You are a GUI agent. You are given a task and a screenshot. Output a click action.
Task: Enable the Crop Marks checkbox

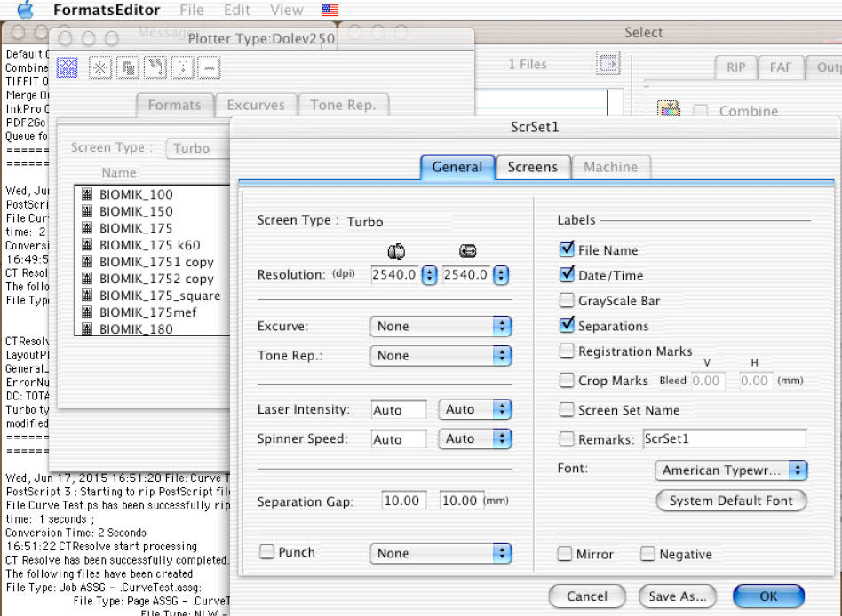tap(567, 381)
